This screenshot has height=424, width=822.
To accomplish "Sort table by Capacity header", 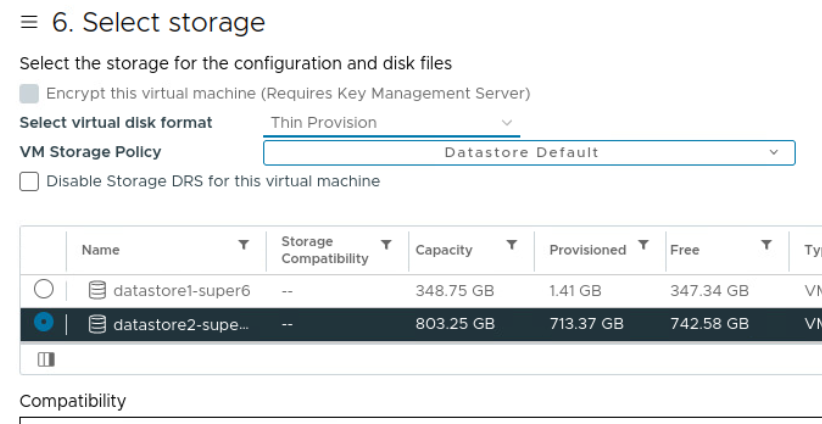I will (444, 250).
